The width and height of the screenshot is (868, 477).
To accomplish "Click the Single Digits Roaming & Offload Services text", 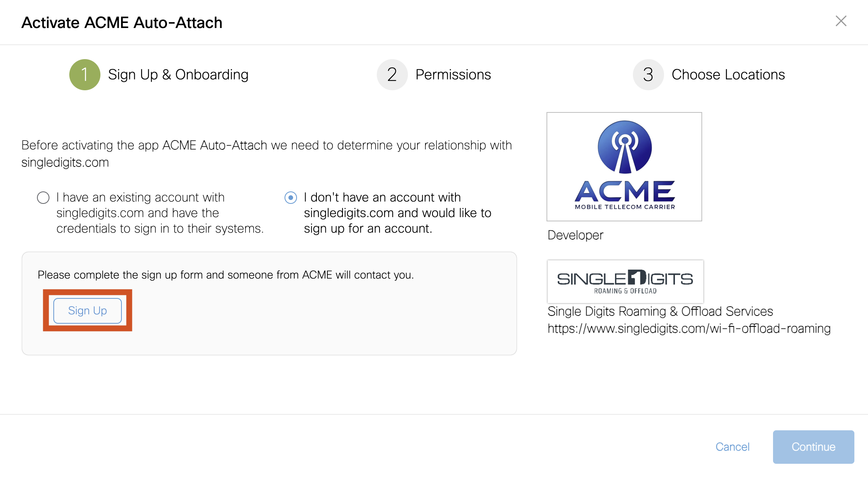I will pyautogui.click(x=660, y=311).
